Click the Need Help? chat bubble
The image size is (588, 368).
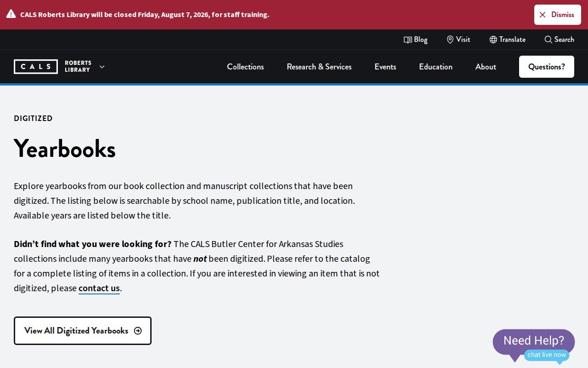click(x=533, y=341)
